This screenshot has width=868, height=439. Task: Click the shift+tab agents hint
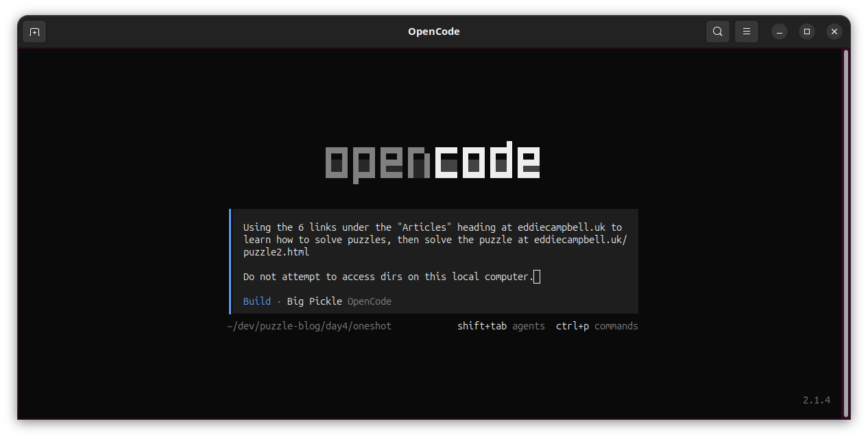[x=501, y=326]
